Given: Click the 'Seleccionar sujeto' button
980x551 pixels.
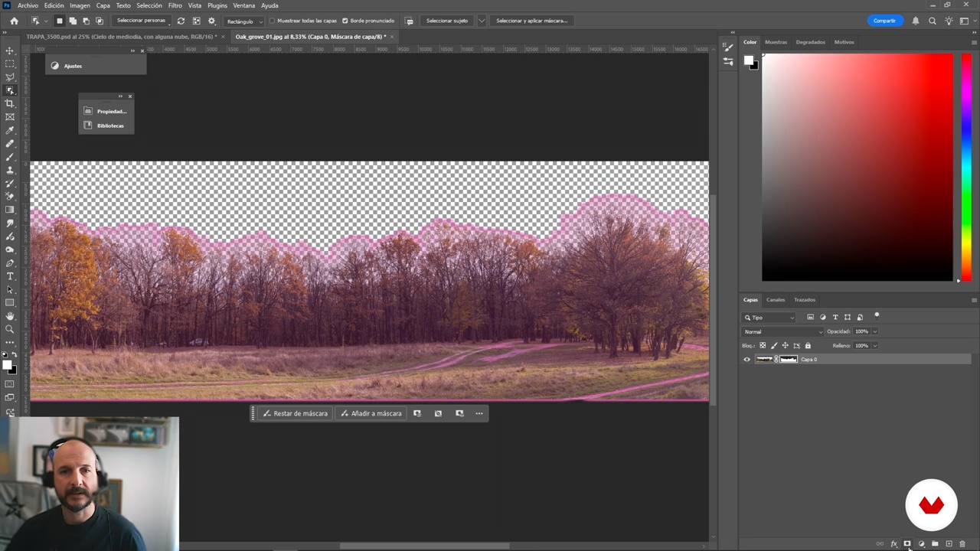Looking at the screenshot, I should pyautogui.click(x=446, y=21).
